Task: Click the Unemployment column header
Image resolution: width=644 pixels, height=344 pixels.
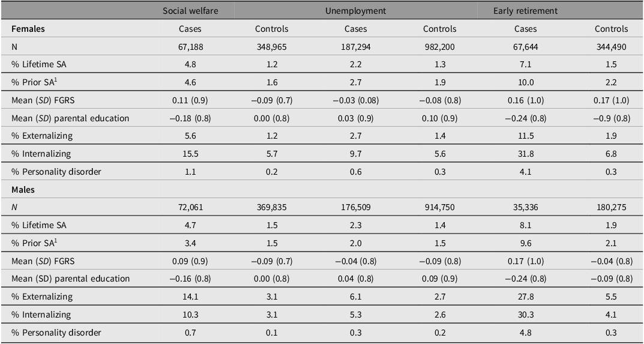Action: pyautogui.click(x=356, y=11)
